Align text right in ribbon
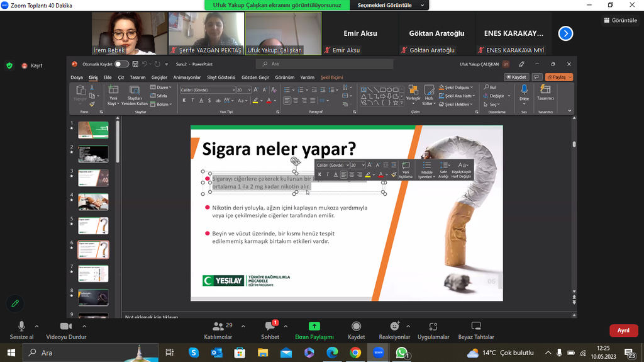The image size is (644, 362). (x=304, y=100)
